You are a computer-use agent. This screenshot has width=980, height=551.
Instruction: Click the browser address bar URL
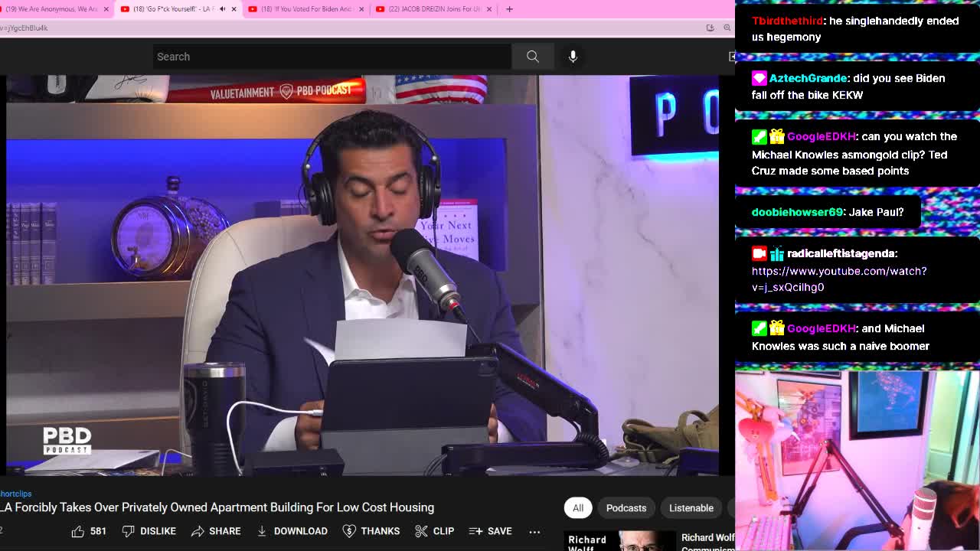coord(24,28)
